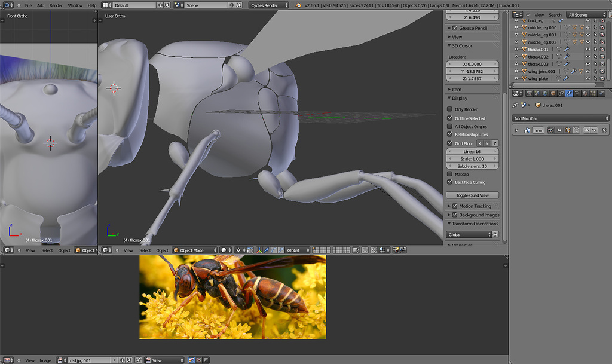Click the Toggle Quad View button
The image size is (612, 364).
[472, 195]
